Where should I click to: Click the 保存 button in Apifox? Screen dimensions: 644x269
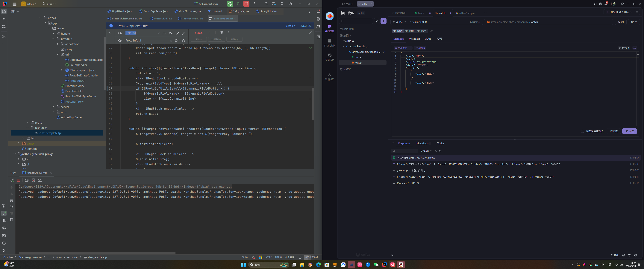[634, 22]
